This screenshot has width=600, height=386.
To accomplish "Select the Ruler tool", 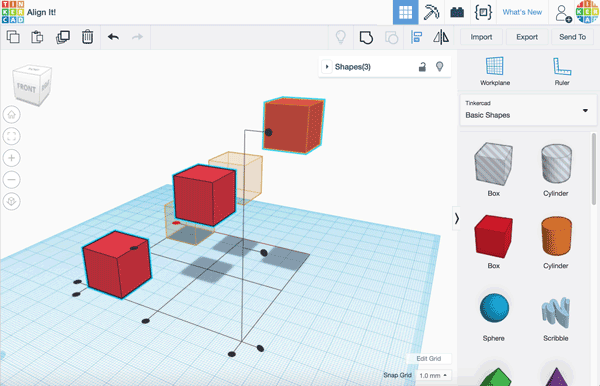I will coord(562,71).
